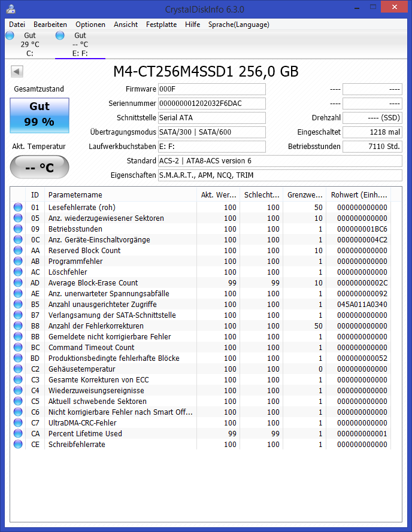Open the Optionen menu

pyautogui.click(x=90, y=25)
